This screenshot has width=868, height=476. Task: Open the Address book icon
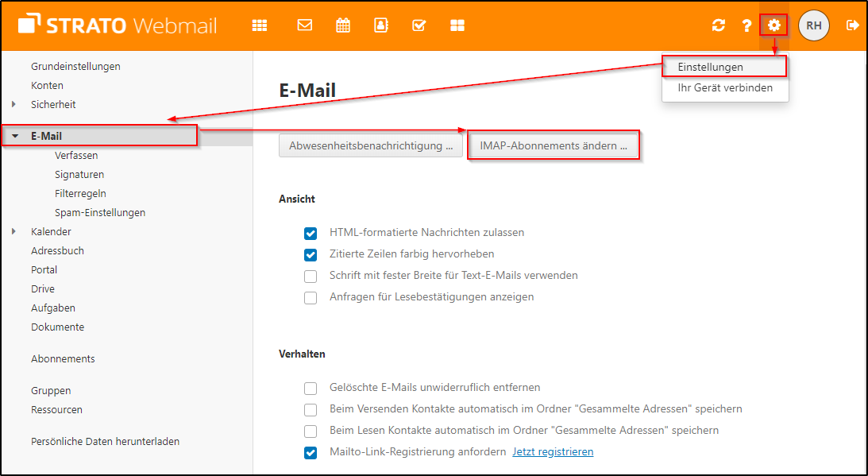point(381,25)
